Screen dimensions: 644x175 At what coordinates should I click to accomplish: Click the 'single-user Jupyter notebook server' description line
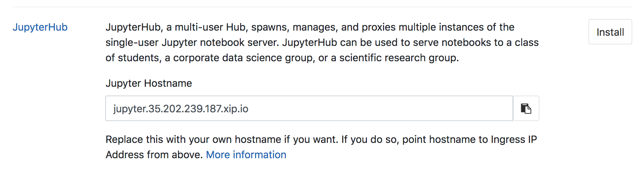322,42
